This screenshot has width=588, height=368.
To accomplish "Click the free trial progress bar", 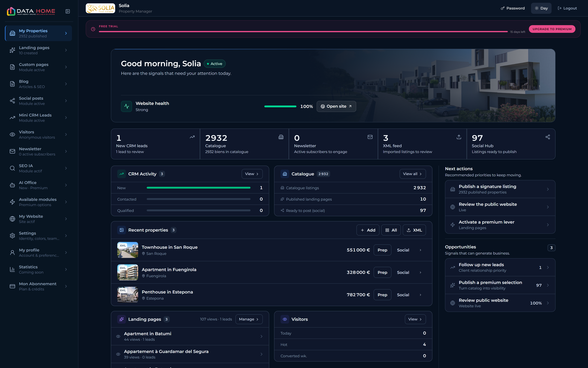I will pos(303,32).
